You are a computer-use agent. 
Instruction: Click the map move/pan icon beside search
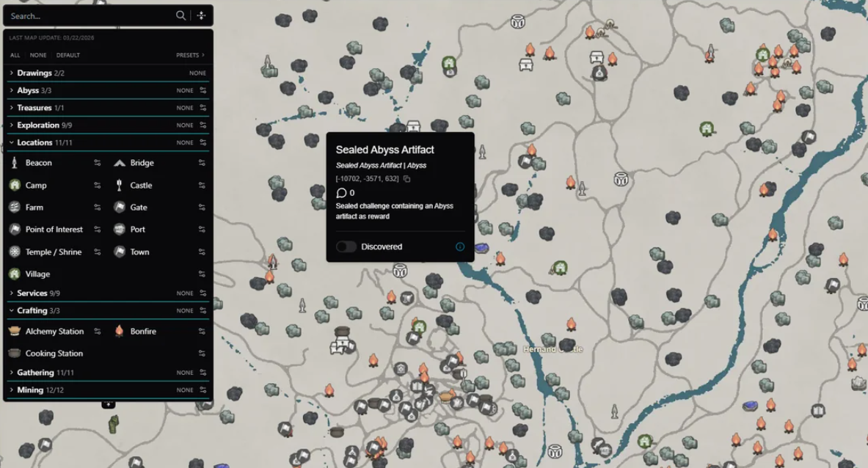[201, 15]
